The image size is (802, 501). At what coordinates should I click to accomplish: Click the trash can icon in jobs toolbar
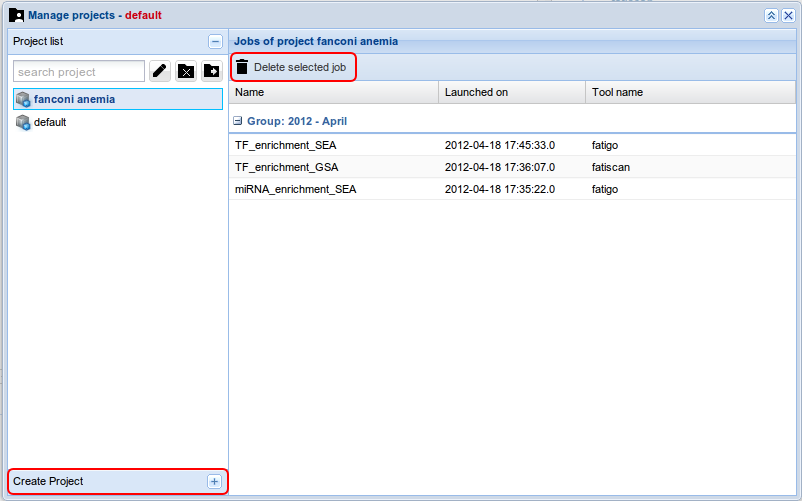(x=241, y=67)
